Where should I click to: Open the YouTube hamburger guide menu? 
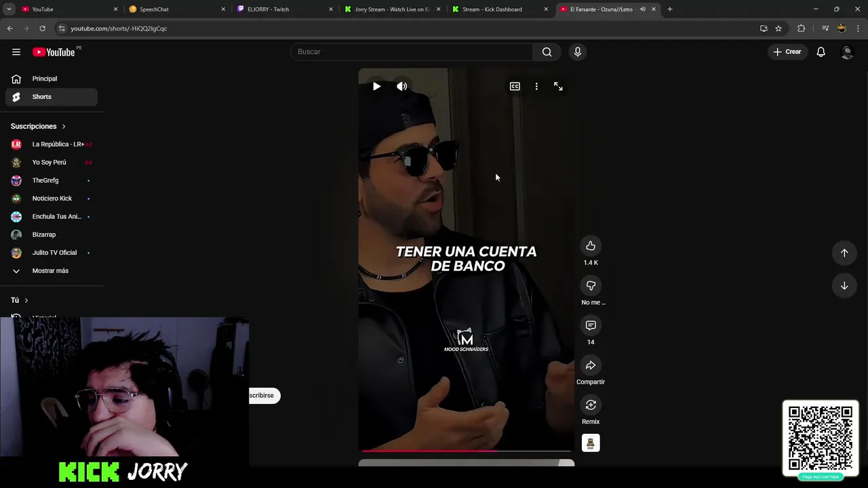(16, 52)
